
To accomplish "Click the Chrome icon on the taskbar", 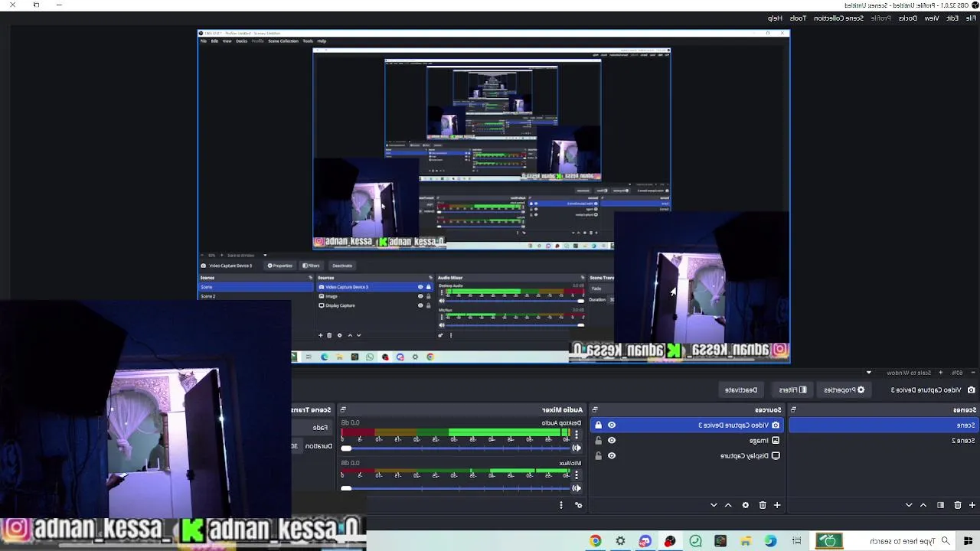I will click(x=595, y=541).
